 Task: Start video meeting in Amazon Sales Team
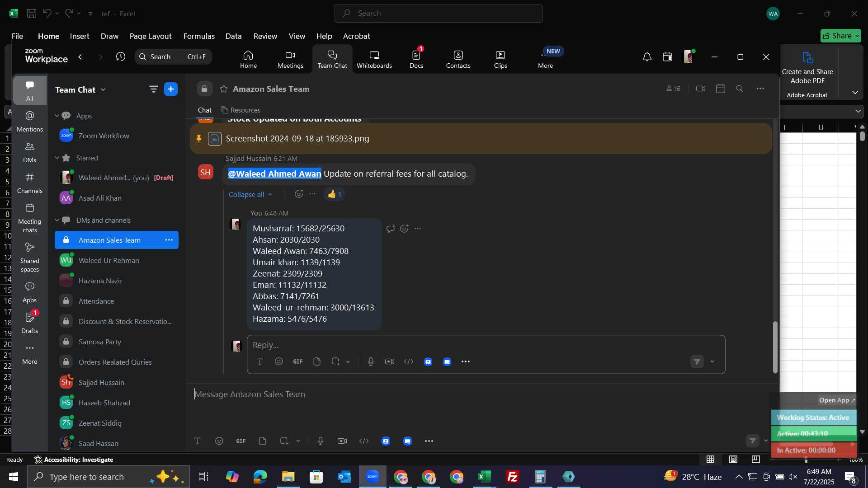(x=701, y=89)
